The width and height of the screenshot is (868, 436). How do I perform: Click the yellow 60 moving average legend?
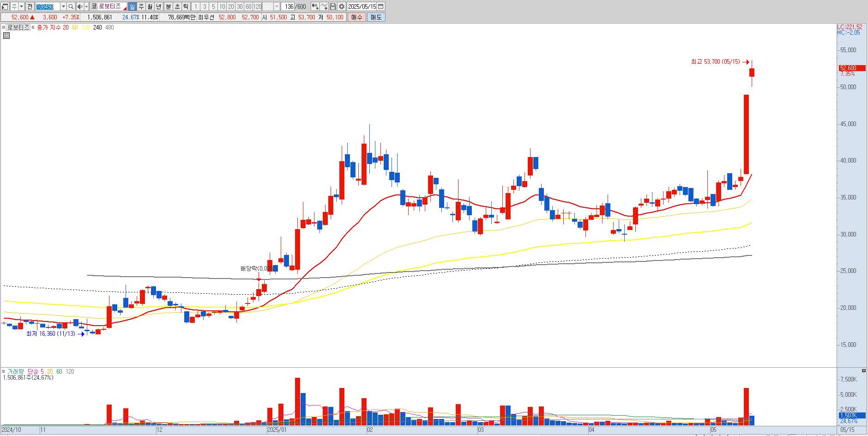75,27
